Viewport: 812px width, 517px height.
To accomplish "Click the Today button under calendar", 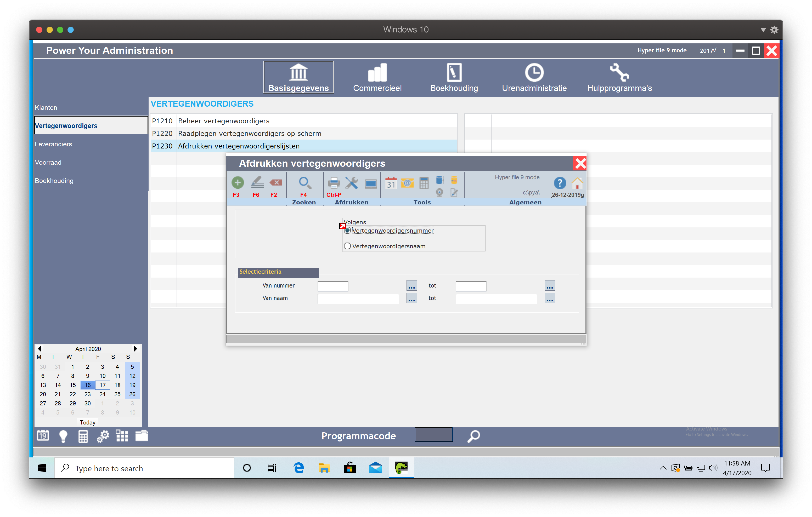I will [88, 422].
